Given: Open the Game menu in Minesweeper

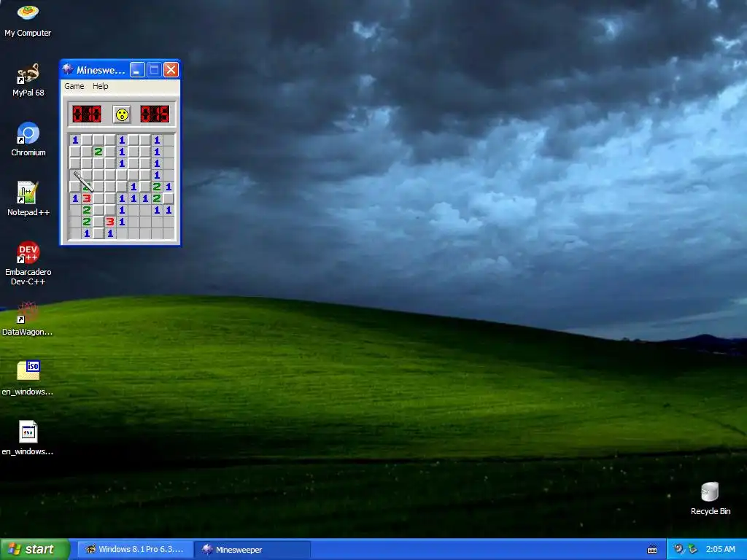Looking at the screenshot, I should 74,86.
